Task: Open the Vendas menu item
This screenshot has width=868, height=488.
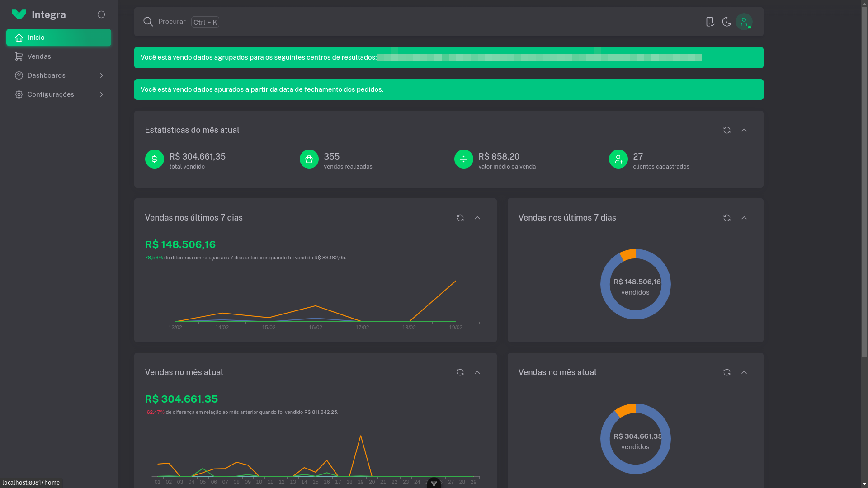Action: click(39, 56)
